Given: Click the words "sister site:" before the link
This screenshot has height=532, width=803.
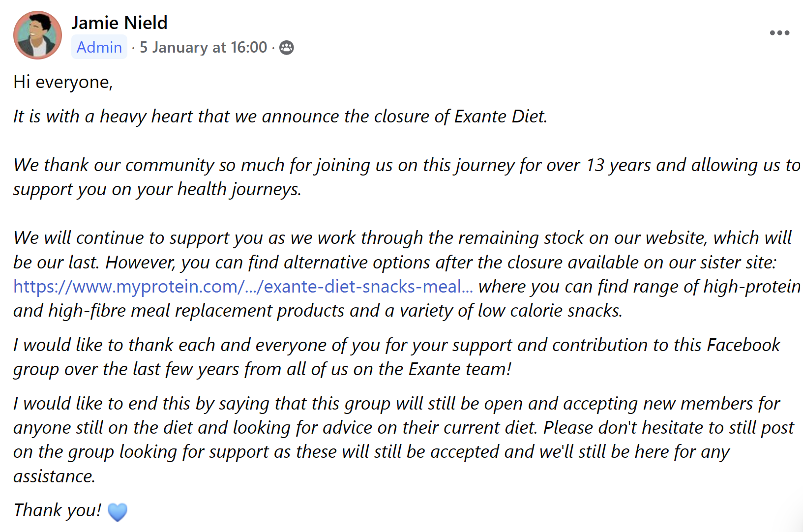Looking at the screenshot, I should (x=738, y=262).
